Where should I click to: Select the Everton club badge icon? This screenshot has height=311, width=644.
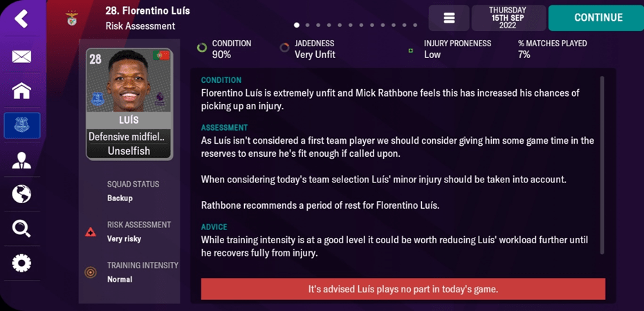pyautogui.click(x=21, y=126)
